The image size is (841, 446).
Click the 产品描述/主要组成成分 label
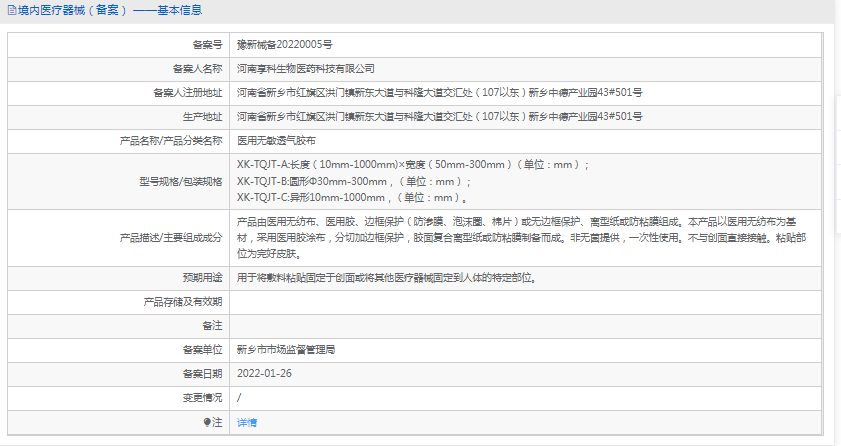[x=171, y=237]
